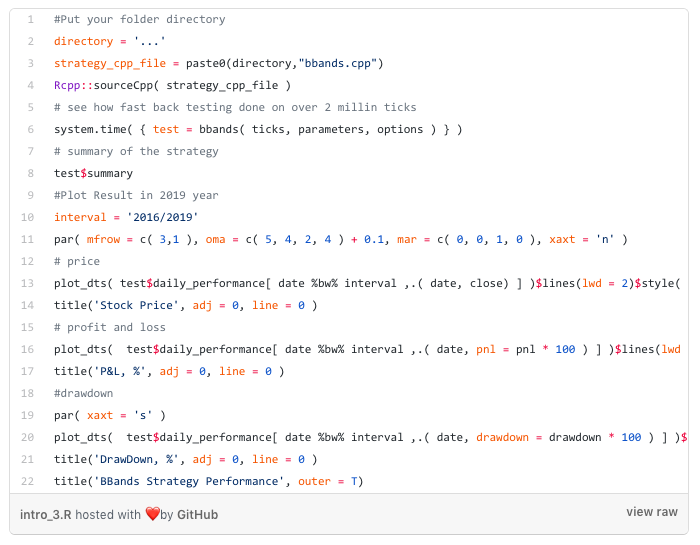This screenshot has height=545, width=700.
Task: Click the 'DrawDown, %' title string
Action: [x=136, y=459]
